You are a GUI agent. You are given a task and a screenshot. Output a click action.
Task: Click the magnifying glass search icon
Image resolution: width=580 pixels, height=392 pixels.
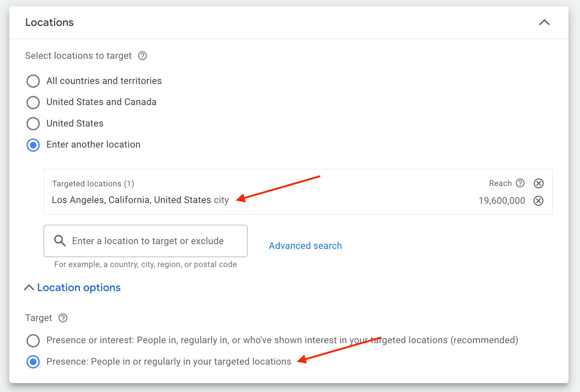(60, 241)
